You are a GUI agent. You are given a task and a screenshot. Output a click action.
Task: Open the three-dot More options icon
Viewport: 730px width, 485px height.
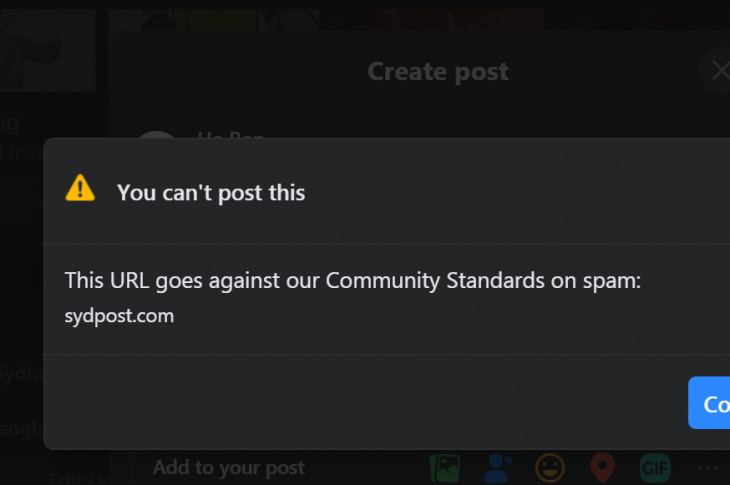pyautogui.click(x=708, y=468)
